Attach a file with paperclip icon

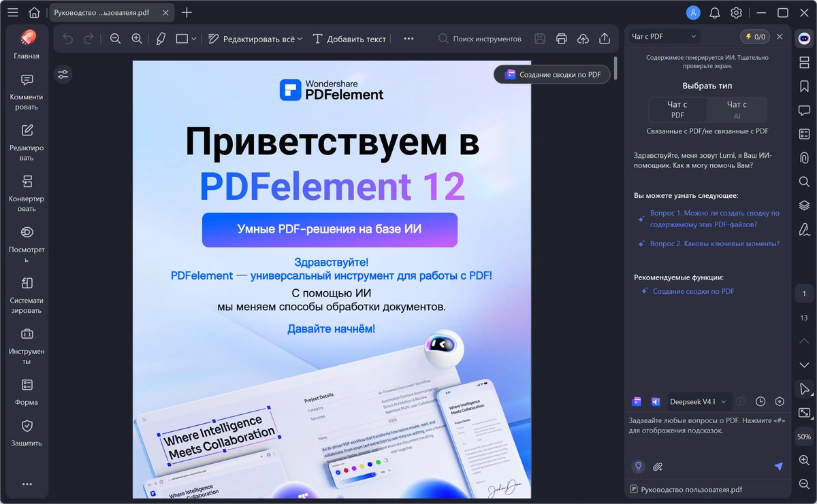658,467
